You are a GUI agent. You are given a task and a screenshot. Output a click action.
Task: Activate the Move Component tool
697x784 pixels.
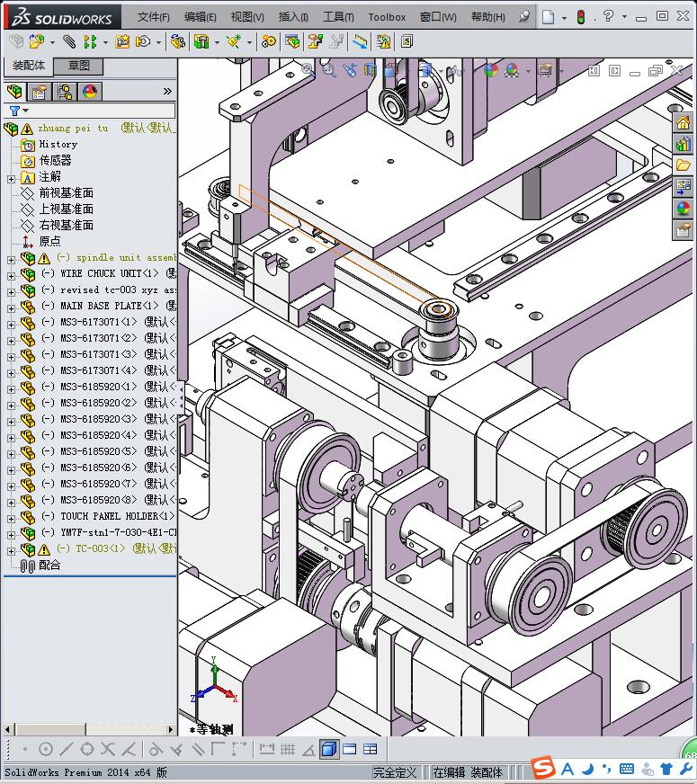coord(143,41)
